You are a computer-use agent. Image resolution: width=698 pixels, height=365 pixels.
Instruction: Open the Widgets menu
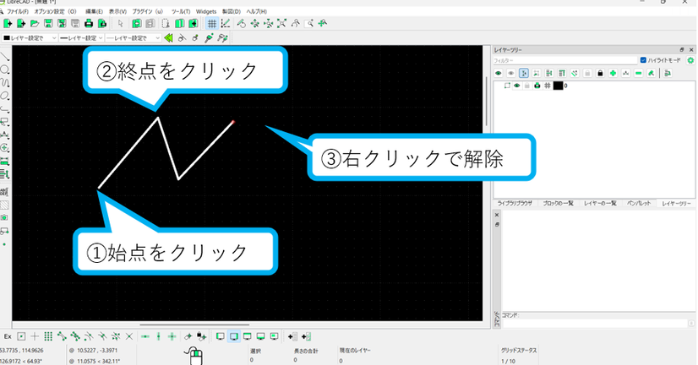[x=206, y=12]
